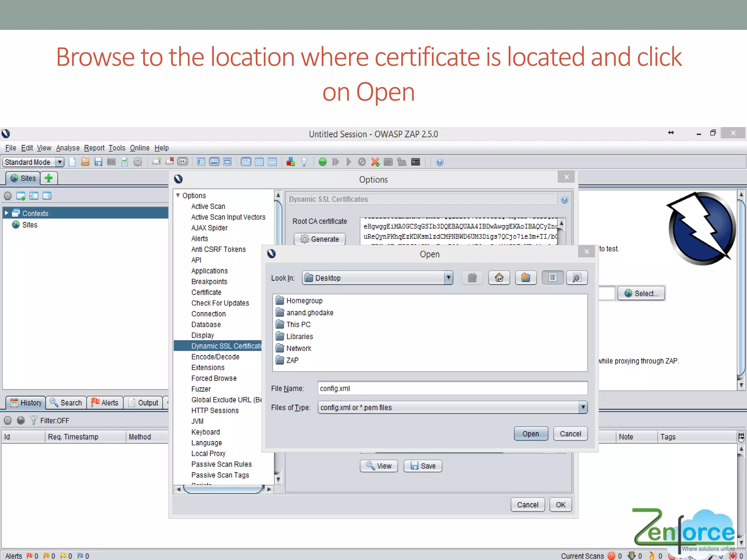The height and width of the screenshot is (560, 747).
Task: Select the Homegroup folder
Action: coord(299,301)
